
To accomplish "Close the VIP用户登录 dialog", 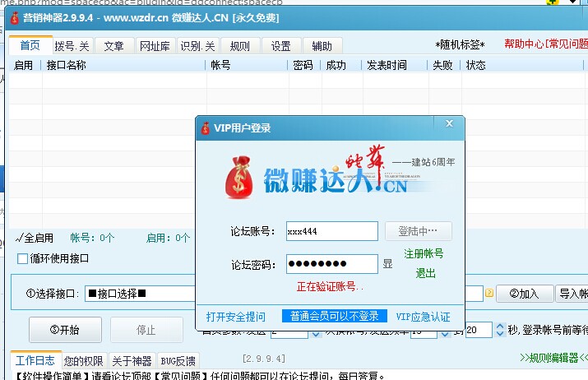I will (449, 123).
